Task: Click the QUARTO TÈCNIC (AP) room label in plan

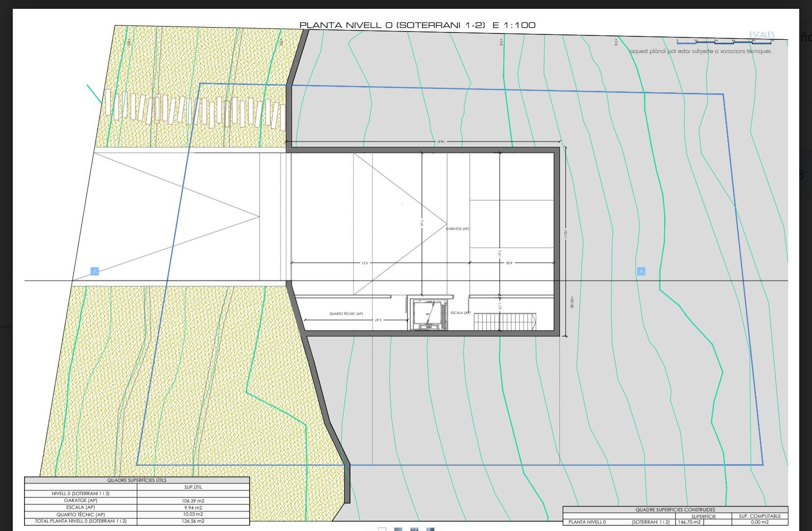Action: (346, 314)
